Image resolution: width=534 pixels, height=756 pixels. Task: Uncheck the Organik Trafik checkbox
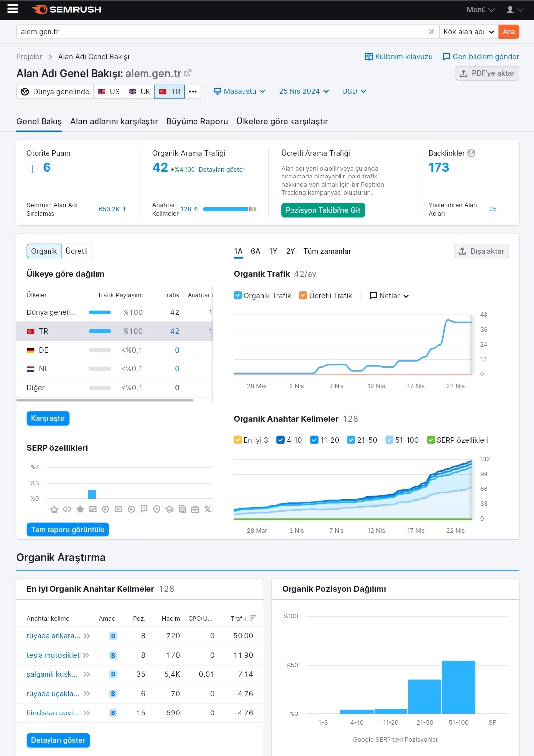click(x=238, y=296)
